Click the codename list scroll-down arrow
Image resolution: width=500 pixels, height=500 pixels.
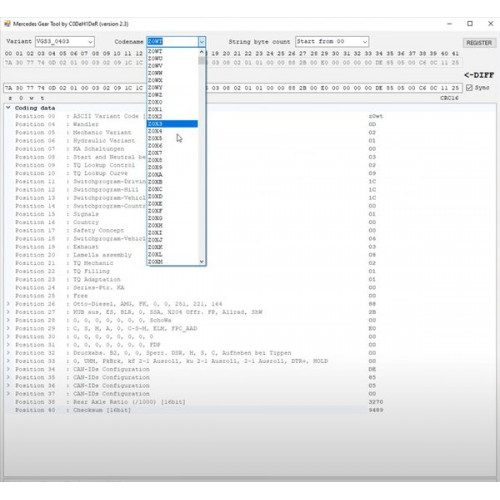(201, 262)
